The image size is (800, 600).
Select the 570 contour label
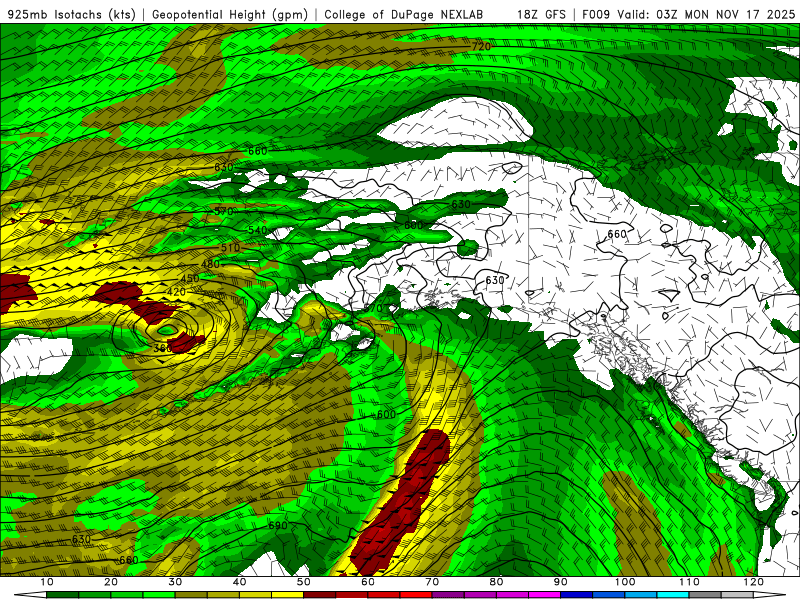tap(223, 211)
